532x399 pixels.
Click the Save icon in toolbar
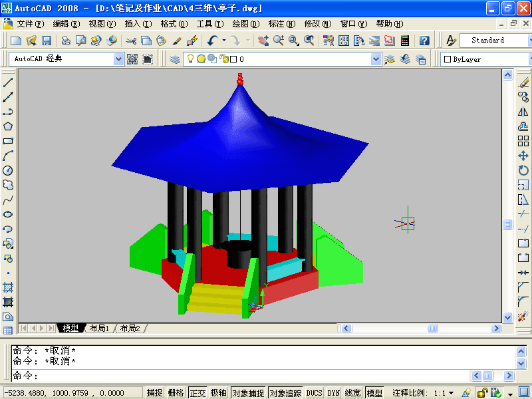tap(47, 41)
